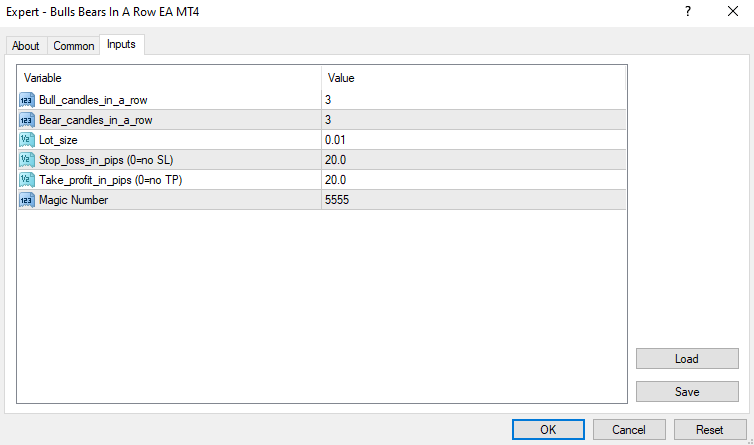Confirm settings with the OK button
The image size is (754, 445).
(548, 429)
